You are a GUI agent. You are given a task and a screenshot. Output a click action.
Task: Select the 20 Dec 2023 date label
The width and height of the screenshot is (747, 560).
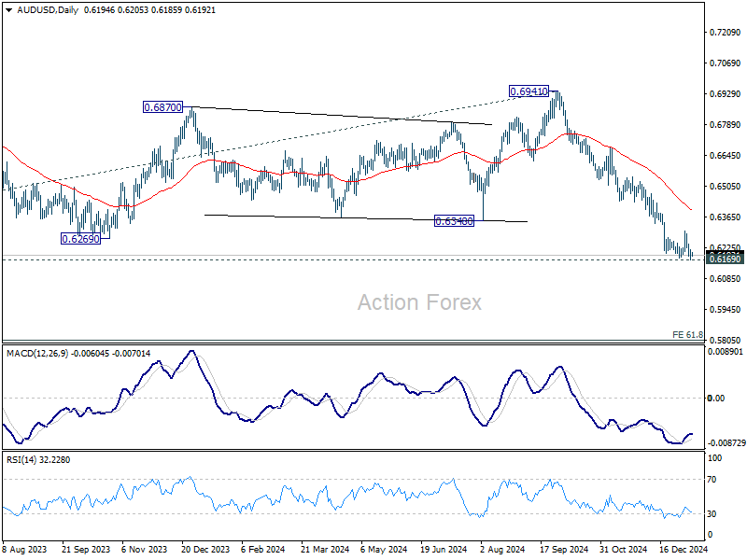[x=205, y=549]
